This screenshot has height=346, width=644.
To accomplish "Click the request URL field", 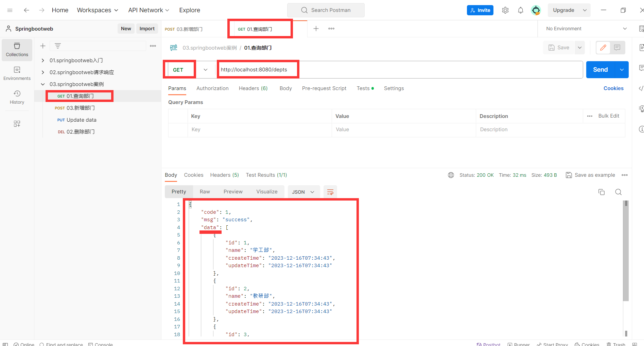I will tap(400, 70).
